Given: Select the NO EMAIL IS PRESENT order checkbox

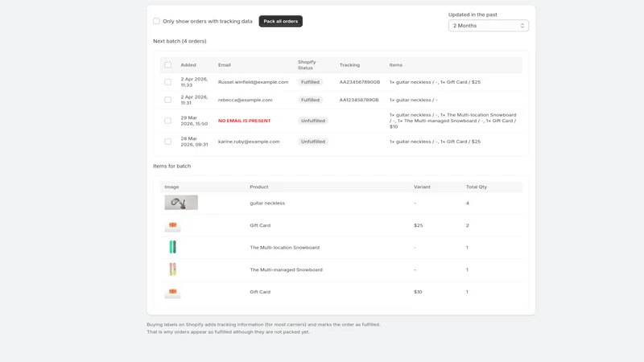Looking at the screenshot, I should [x=168, y=121].
